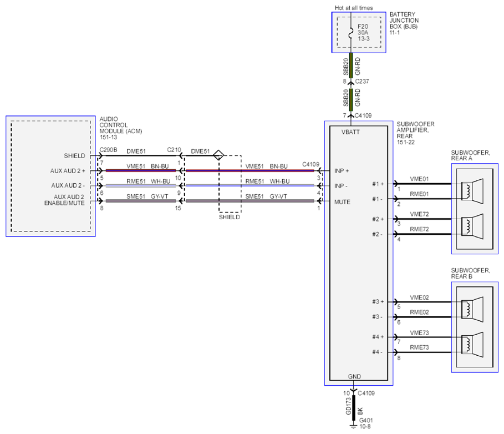This screenshot has height=434, width=504.
Task: Select the C290B connector label
Action: tap(108, 150)
